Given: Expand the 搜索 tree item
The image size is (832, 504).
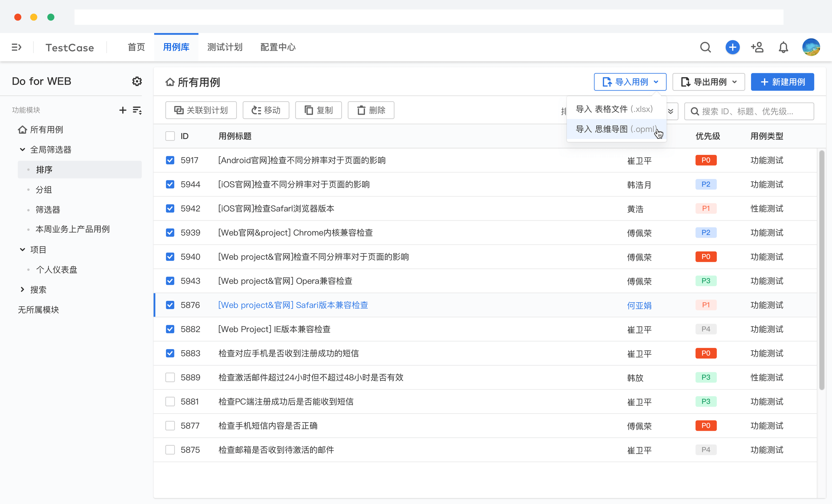Looking at the screenshot, I should tap(22, 289).
